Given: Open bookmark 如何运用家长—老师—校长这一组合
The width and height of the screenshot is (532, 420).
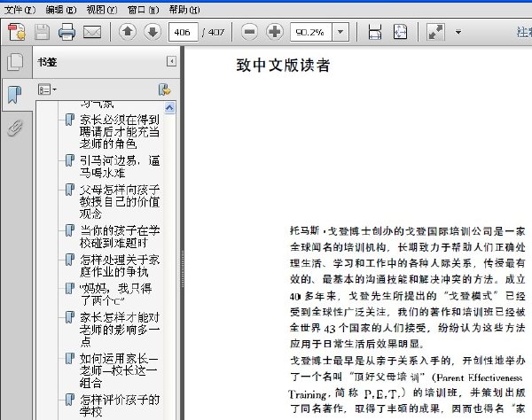Looking at the screenshot, I should [x=119, y=370].
